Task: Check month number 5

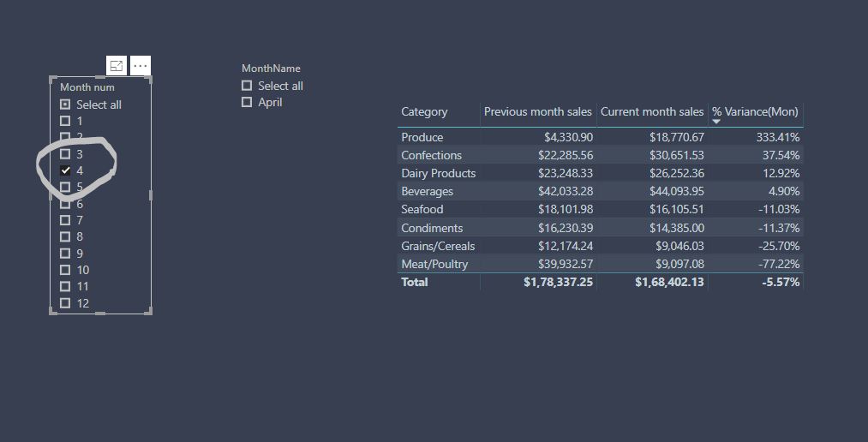Action: [65, 187]
